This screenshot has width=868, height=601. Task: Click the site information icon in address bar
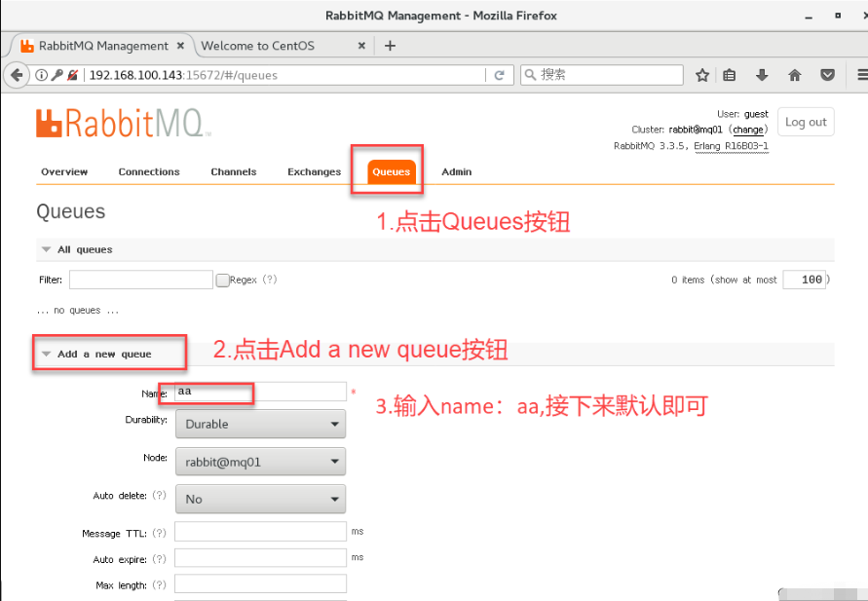click(x=41, y=75)
